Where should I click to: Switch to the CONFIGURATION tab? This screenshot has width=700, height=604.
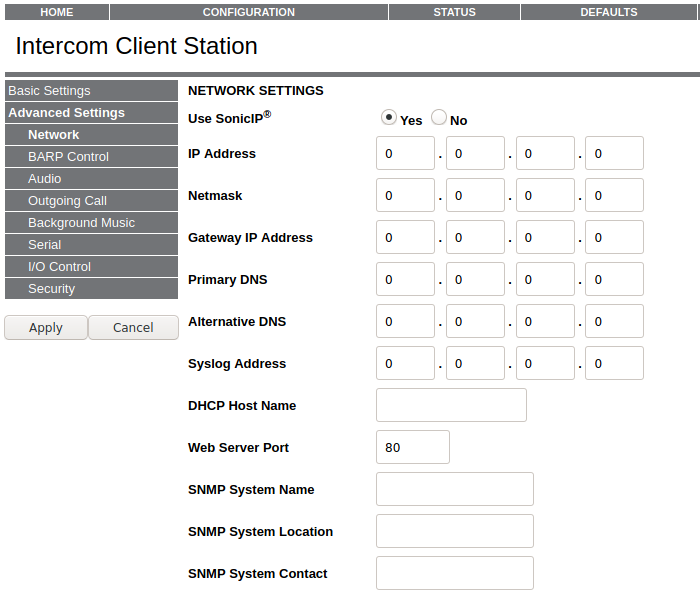[x=248, y=12]
